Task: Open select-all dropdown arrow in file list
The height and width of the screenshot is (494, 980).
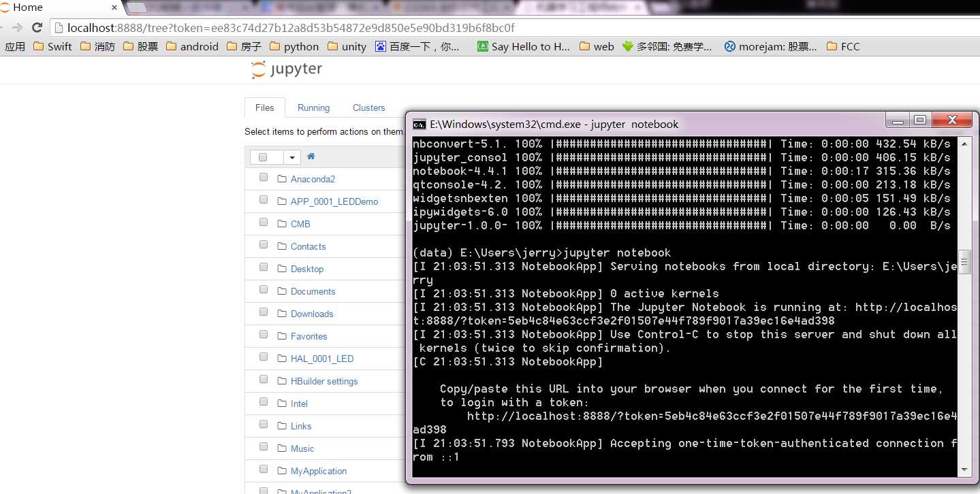Action: point(292,157)
